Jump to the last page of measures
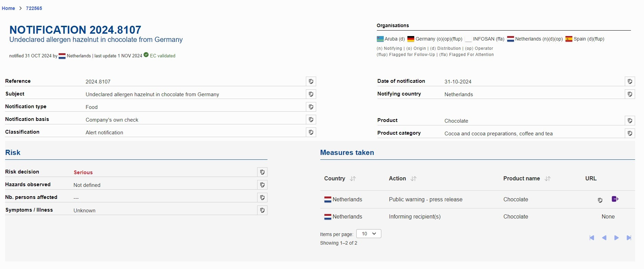The image size is (644, 269). pos(629,238)
